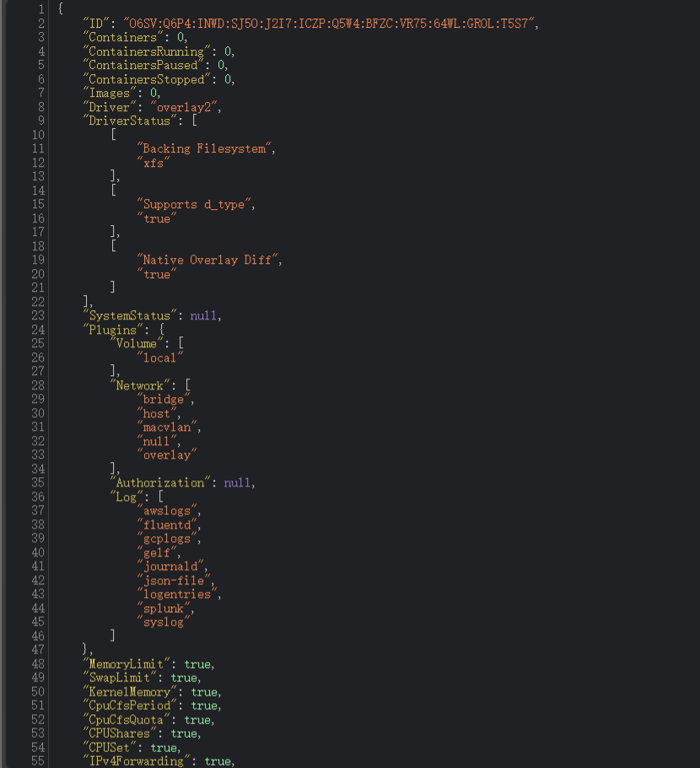
Task: Click the local entry under Volume
Action: (160, 357)
